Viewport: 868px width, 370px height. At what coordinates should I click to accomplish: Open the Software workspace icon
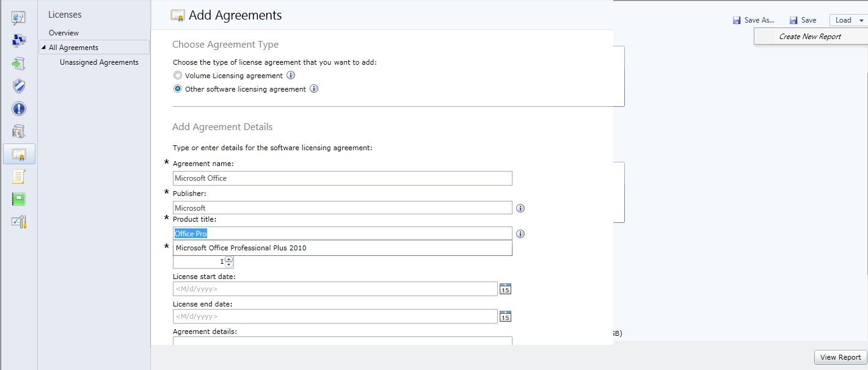point(18,131)
